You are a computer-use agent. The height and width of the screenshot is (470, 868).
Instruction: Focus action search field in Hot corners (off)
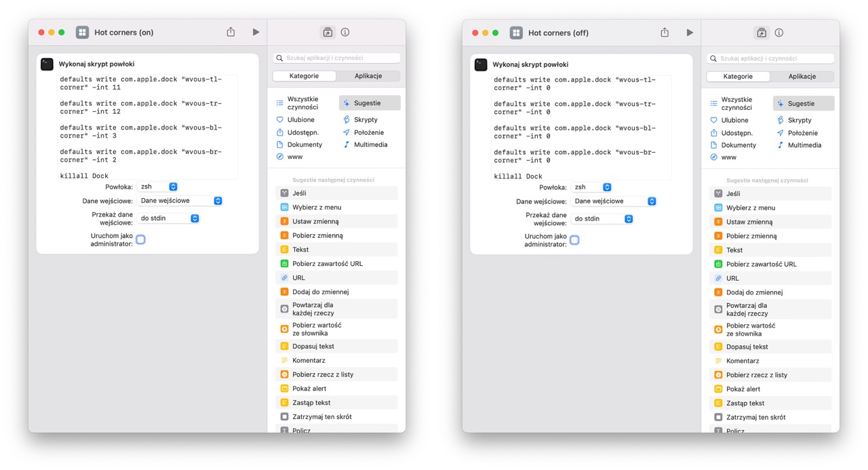(770, 59)
